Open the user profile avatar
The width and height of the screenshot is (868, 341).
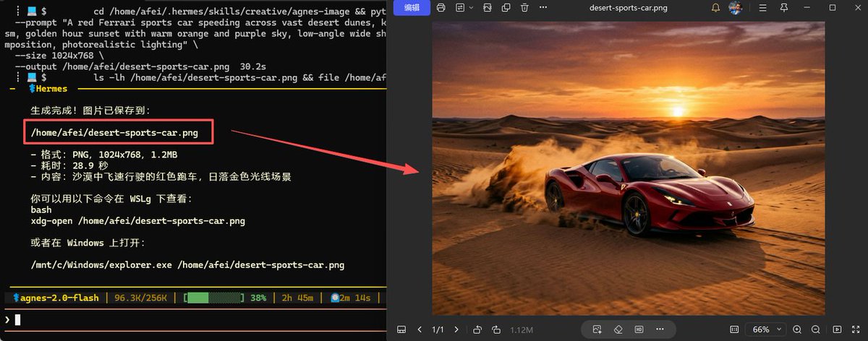click(x=736, y=8)
